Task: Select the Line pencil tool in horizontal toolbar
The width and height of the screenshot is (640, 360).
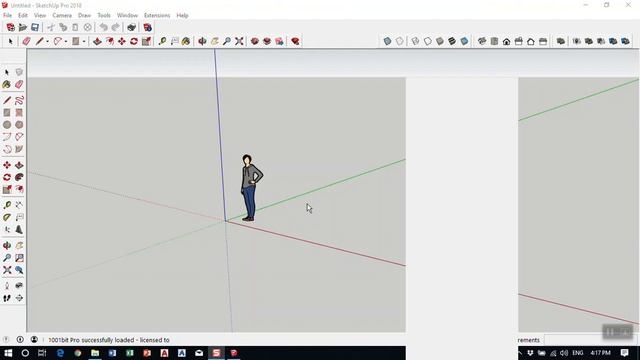Action: pyautogui.click(x=39, y=41)
